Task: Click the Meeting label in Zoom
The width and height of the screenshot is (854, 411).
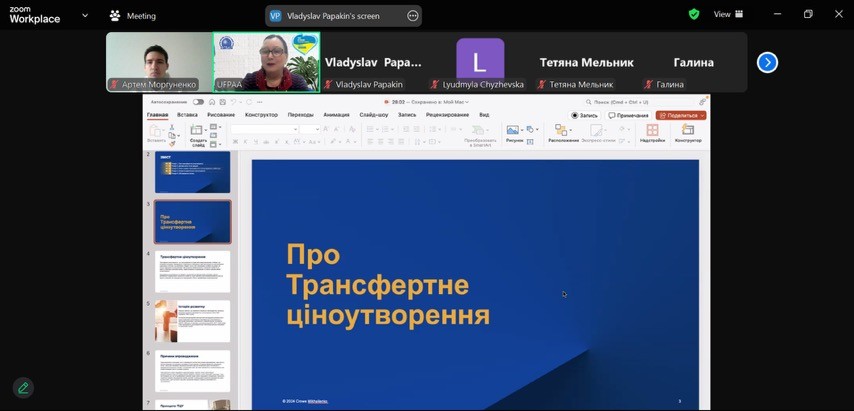Action: point(141,16)
